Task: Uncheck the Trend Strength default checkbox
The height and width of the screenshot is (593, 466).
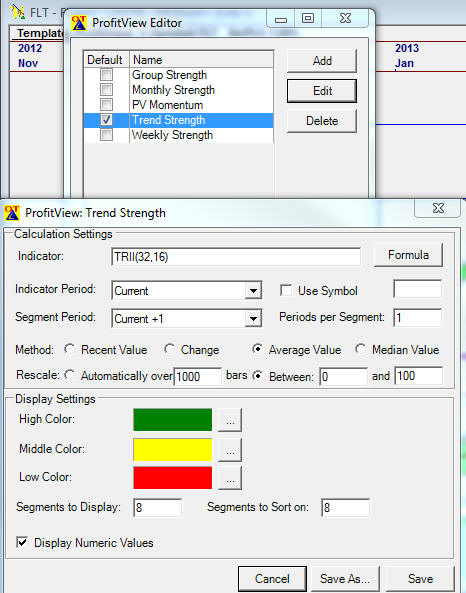Action: [107, 120]
